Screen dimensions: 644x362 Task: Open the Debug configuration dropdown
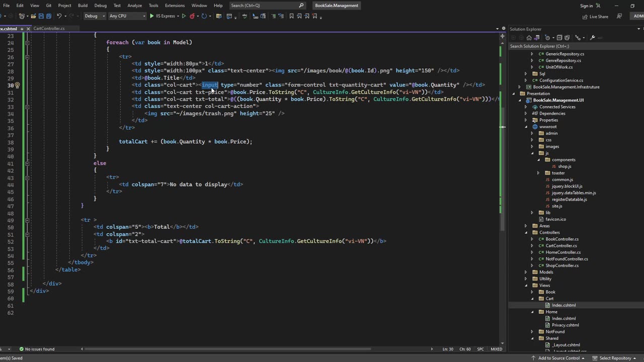pos(95,16)
